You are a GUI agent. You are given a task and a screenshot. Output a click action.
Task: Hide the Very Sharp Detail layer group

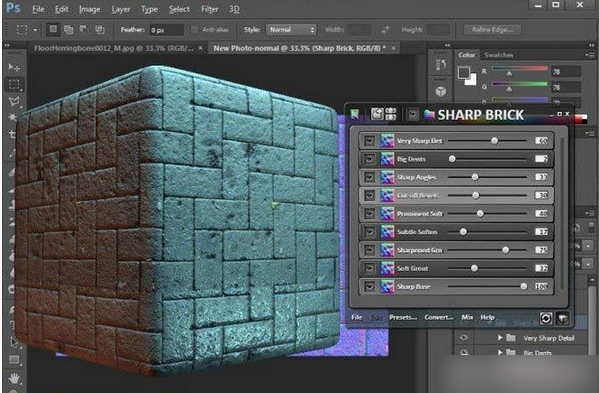[464, 338]
